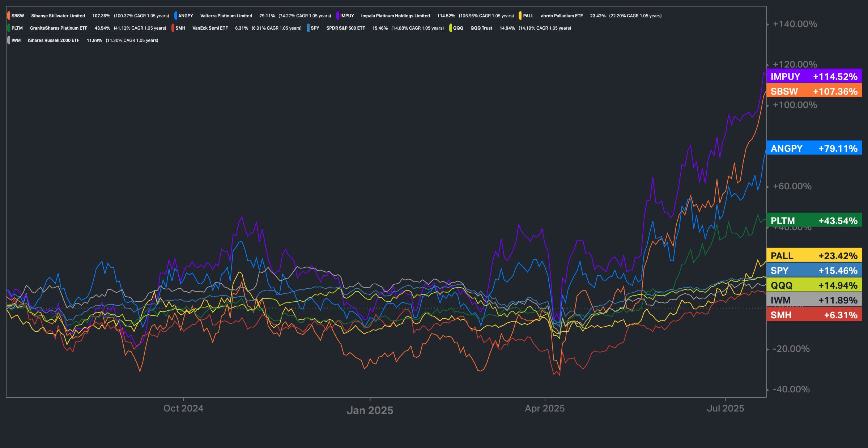This screenshot has width=868, height=448.
Task: Click the PLTM +43.54% axis tag
Action: (814, 221)
